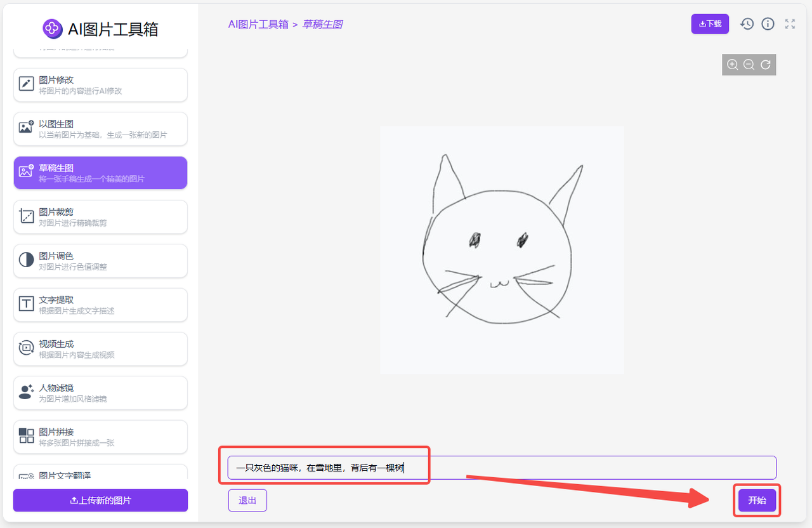Reset view with the rotate icon
812x528 pixels.
tap(766, 65)
